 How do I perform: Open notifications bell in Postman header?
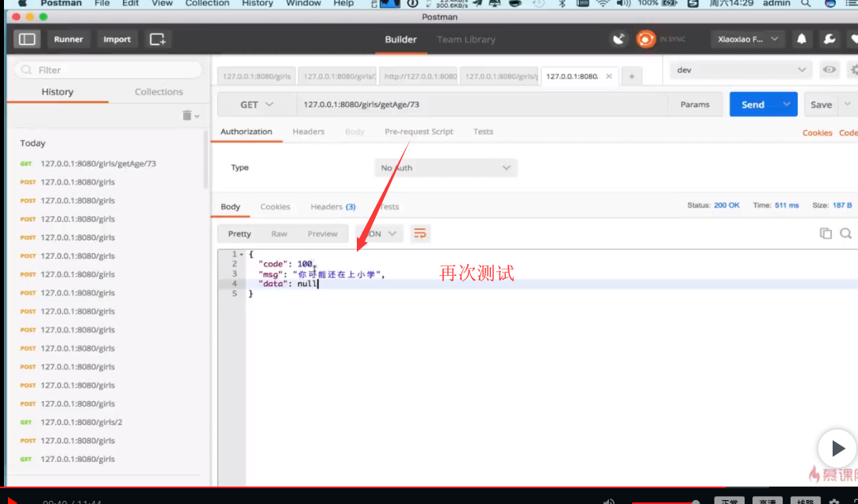(x=802, y=39)
